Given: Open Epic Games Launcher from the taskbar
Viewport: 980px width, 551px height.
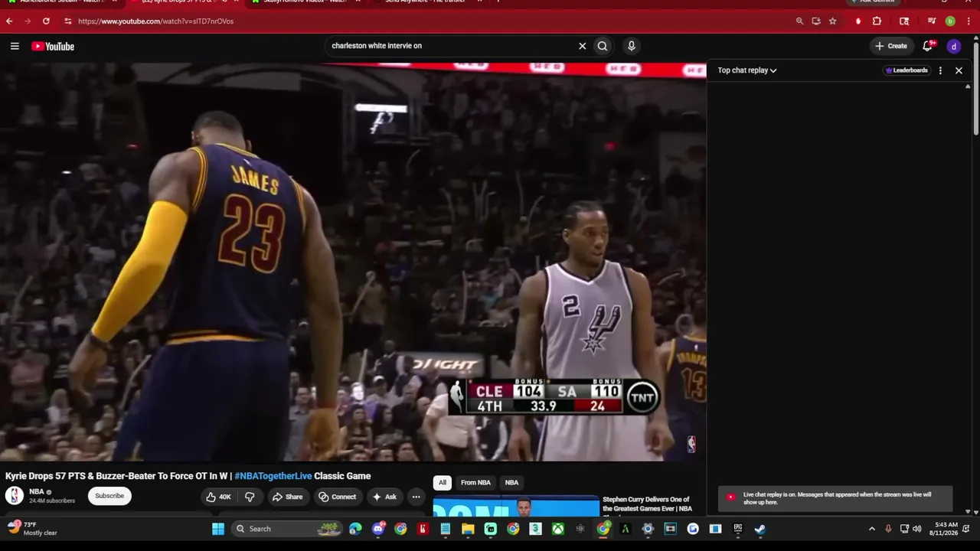Looking at the screenshot, I should pyautogui.click(x=738, y=529).
